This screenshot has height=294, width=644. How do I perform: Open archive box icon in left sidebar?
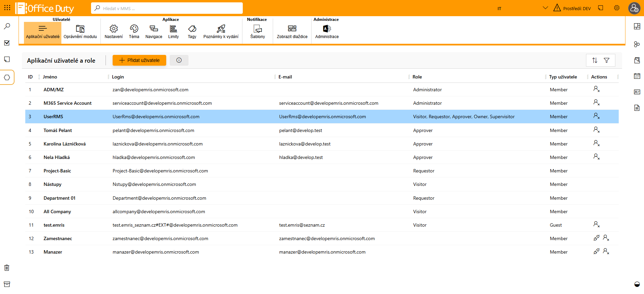coord(7,284)
